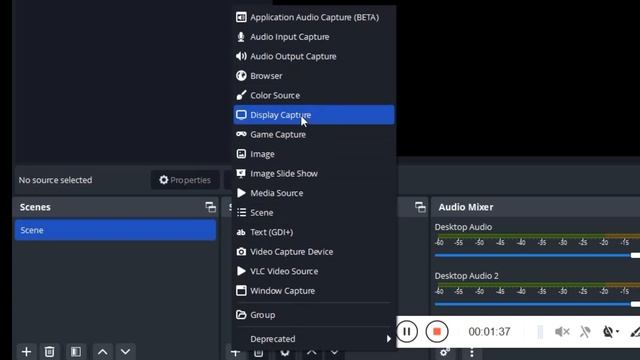Create a source Group
Image resolution: width=640 pixels, height=360 pixels.
[x=313, y=315]
